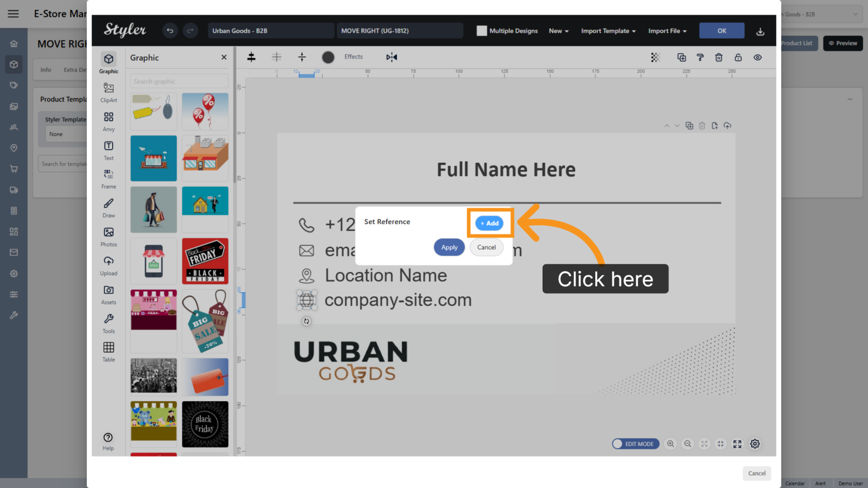Open the Tools panel

109,323
